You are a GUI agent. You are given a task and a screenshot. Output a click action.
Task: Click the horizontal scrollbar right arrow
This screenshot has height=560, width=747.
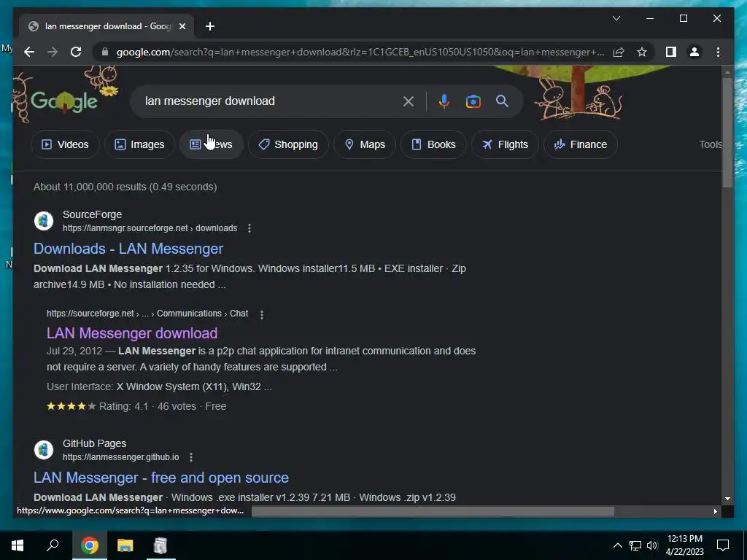pyautogui.click(x=716, y=511)
